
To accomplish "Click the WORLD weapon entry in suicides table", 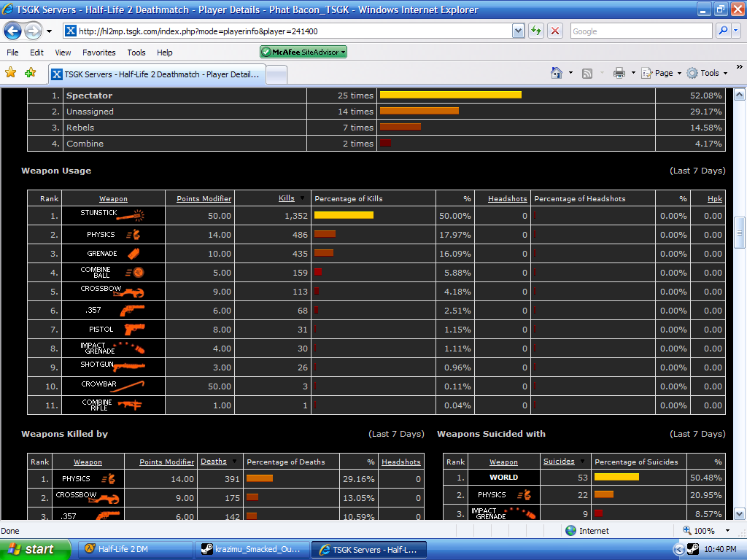I will 503,477.
